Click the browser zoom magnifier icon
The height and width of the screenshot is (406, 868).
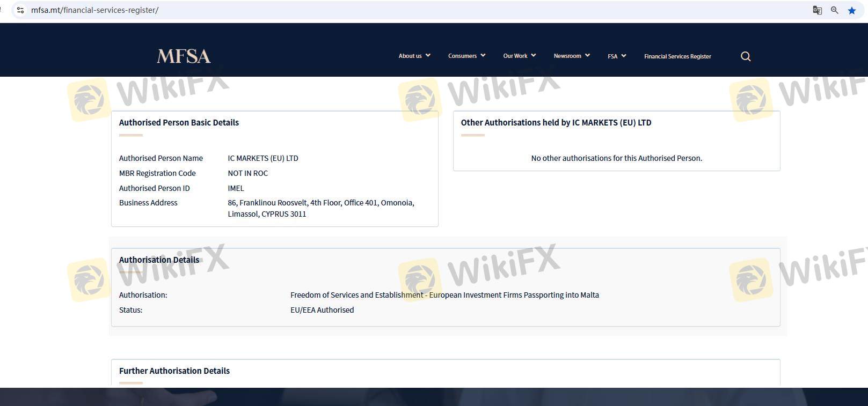point(834,10)
